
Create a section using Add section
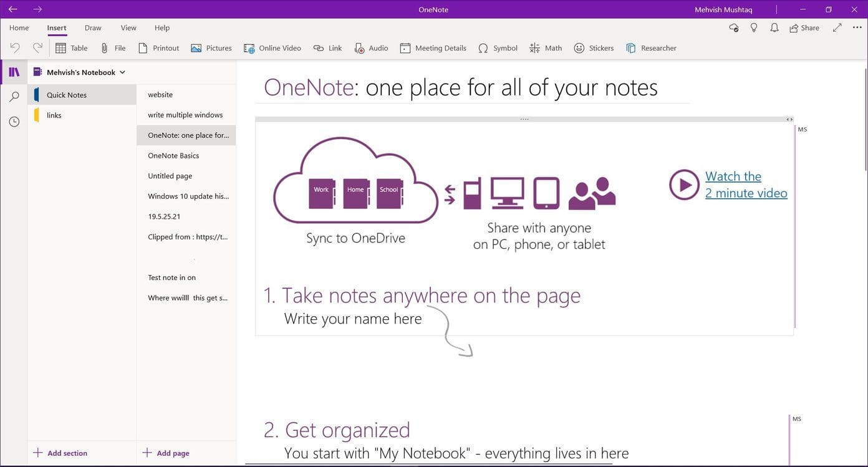click(60, 453)
